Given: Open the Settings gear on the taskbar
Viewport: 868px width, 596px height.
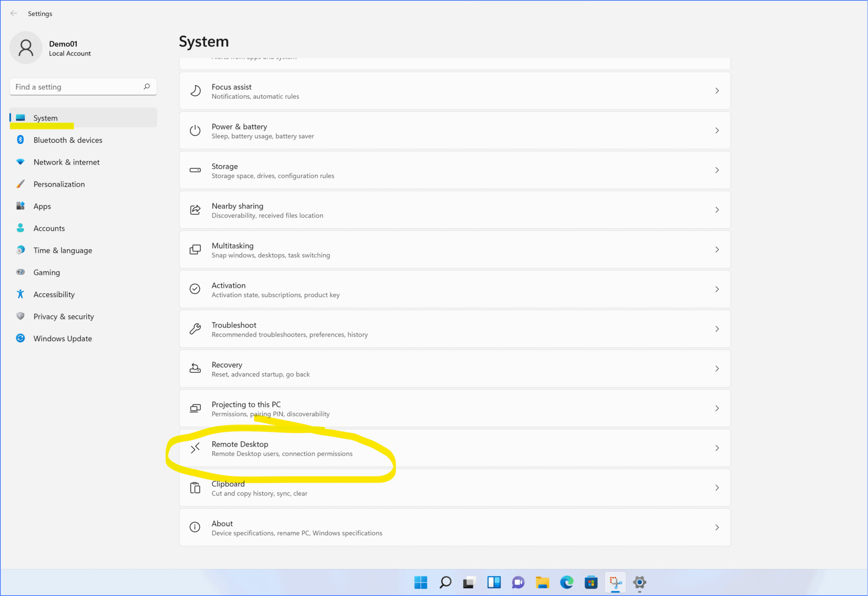Looking at the screenshot, I should point(640,582).
